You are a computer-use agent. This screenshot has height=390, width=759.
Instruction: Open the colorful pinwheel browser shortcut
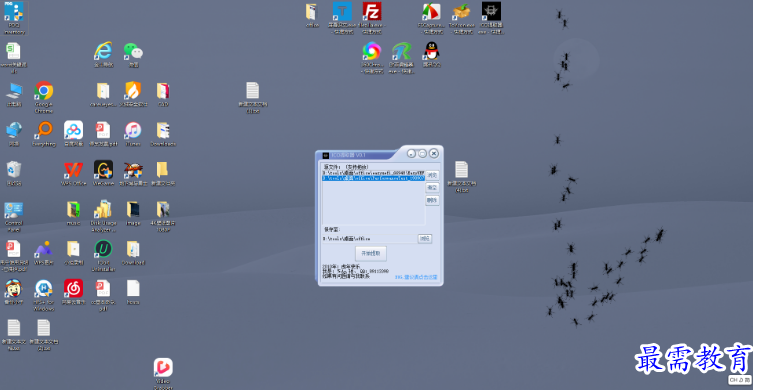[x=372, y=51]
